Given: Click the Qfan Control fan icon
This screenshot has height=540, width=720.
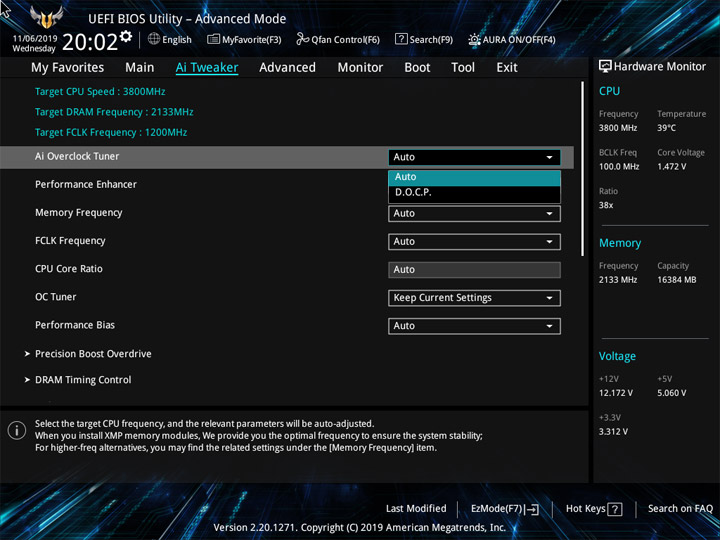Looking at the screenshot, I should [302, 39].
